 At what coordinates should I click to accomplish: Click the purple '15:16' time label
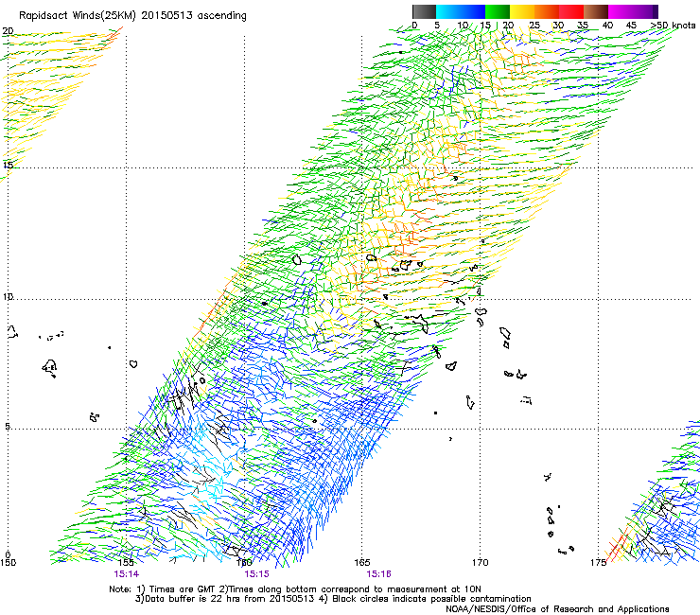tap(379, 574)
